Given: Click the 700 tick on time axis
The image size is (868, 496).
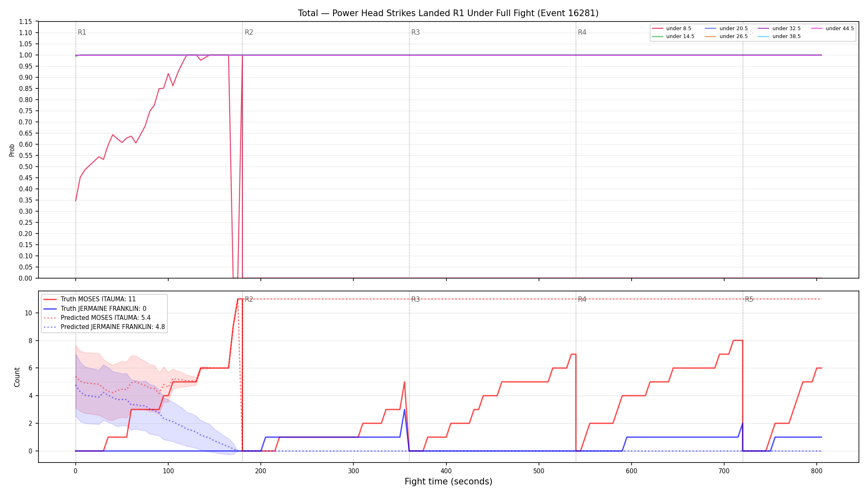Looking at the screenshot, I should 724,470.
